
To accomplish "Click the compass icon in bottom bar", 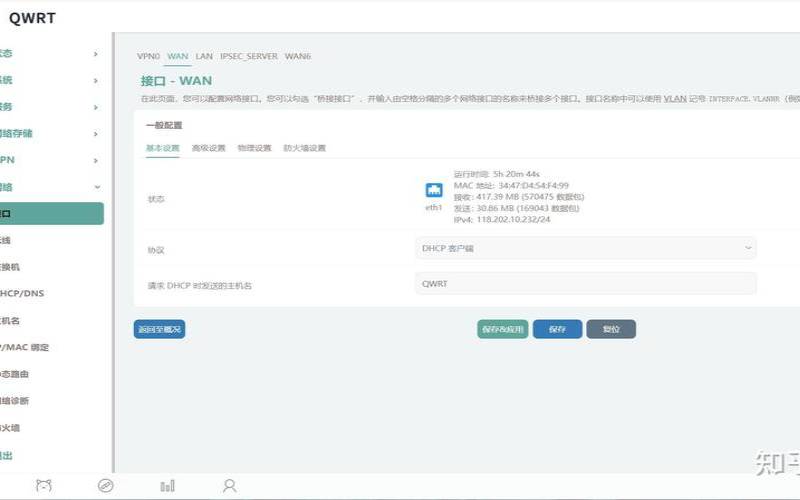I will pos(106,485).
